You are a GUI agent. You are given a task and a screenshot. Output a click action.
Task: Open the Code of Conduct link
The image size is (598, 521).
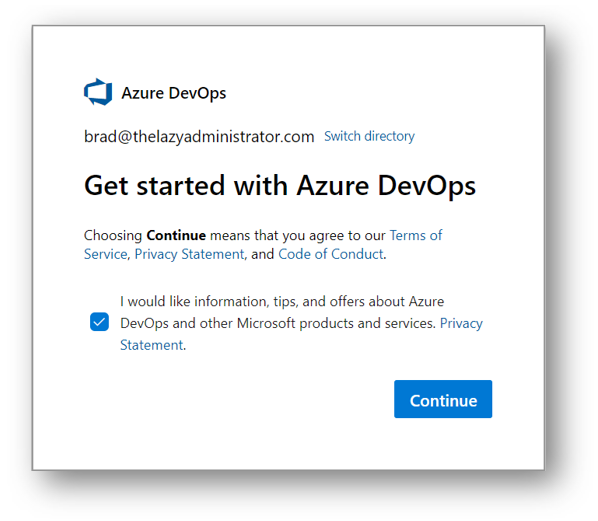[331, 254]
